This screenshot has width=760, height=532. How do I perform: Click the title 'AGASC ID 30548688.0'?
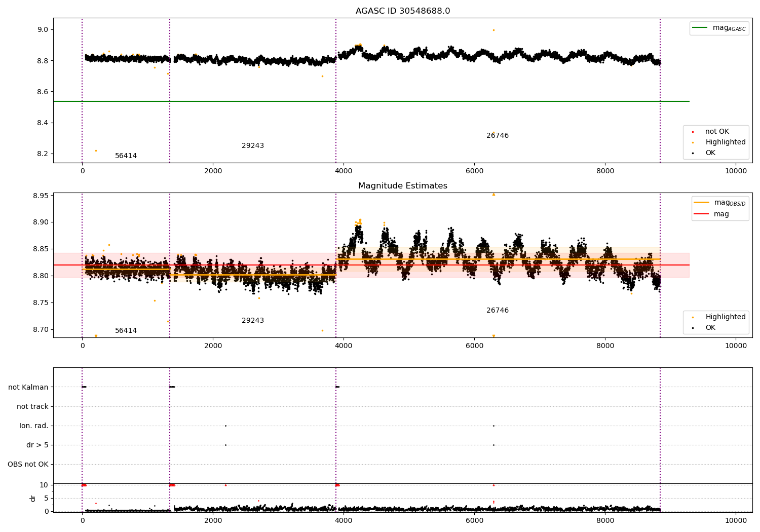[x=403, y=11]
